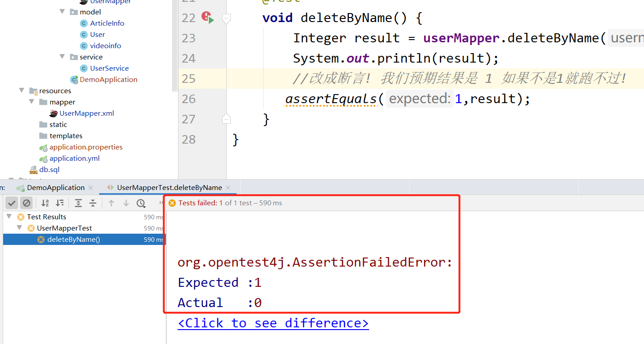Viewport: 644px width, 344px height.
Task: Click the model package folder icon
Action: (74, 12)
